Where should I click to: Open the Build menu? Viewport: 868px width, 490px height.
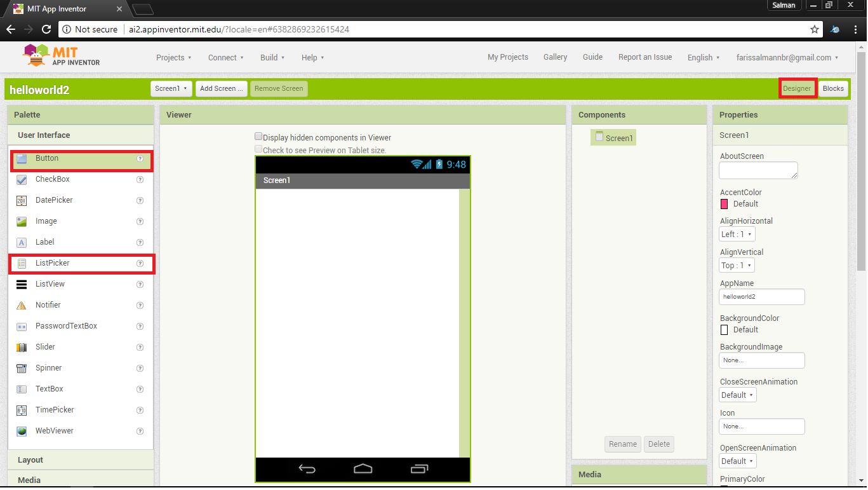[x=272, y=58]
